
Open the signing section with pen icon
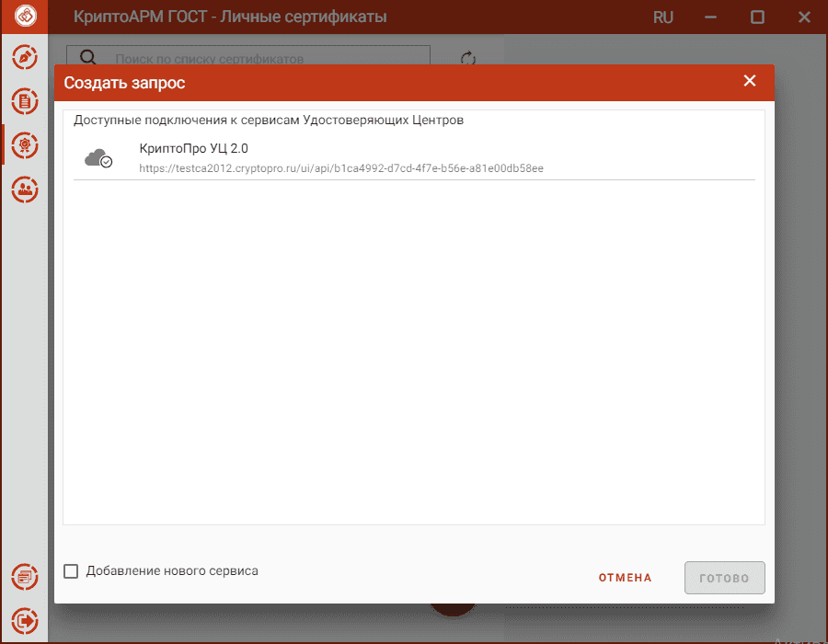(25, 58)
